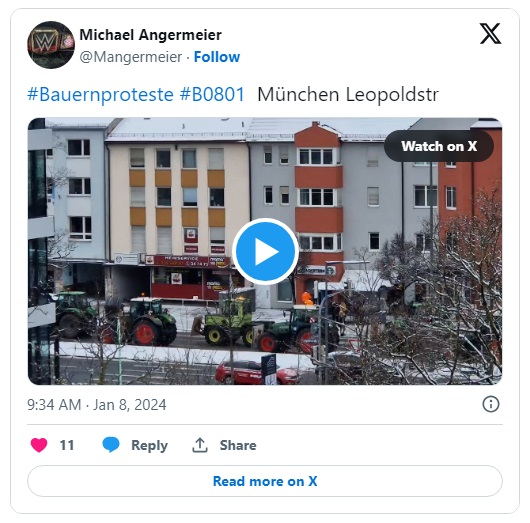Click the Watch on X button
530x523 pixels.
[439, 146]
